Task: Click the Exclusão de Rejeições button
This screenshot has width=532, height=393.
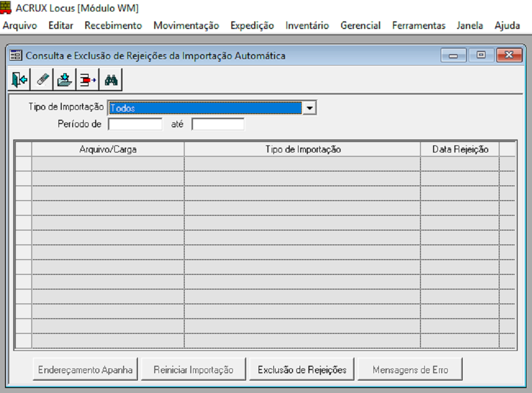Action: 302,369
